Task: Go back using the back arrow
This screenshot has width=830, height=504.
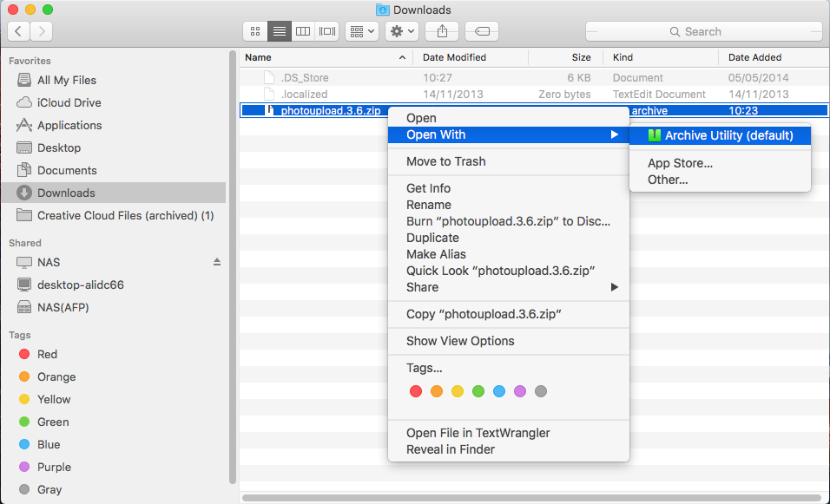Action: point(19,31)
